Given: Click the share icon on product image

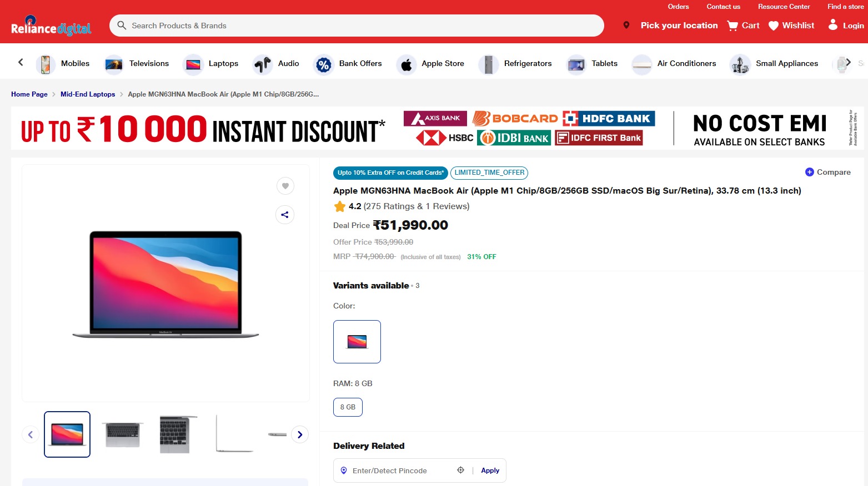Looking at the screenshot, I should (x=285, y=215).
